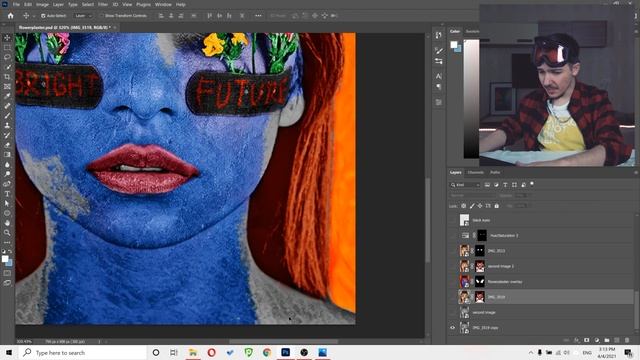The height and width of the screenshot is (360, 640).
Task: Open Chrome from the taskbar
Action: coord(267,353)
